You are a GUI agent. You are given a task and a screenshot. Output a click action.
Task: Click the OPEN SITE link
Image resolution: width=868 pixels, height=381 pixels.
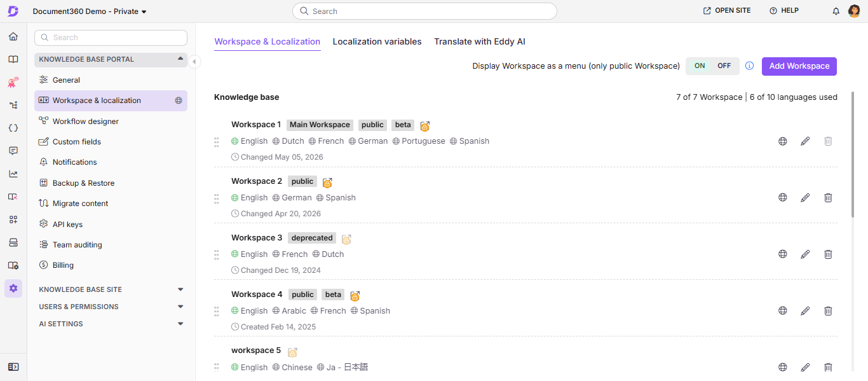tap(726, 11)
